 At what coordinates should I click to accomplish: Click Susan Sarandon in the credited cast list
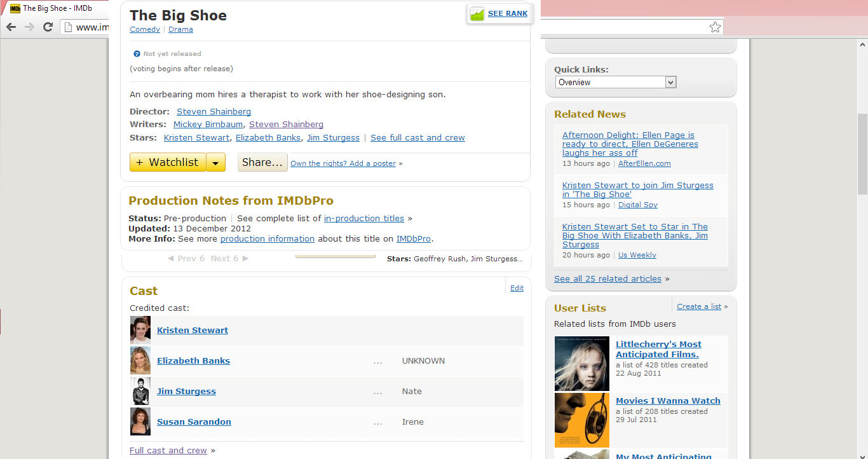tap(194, 422)
